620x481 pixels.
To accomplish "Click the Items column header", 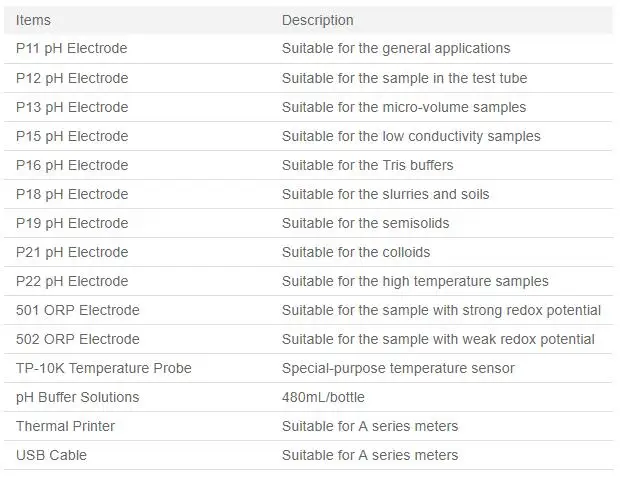I will 33,20.
